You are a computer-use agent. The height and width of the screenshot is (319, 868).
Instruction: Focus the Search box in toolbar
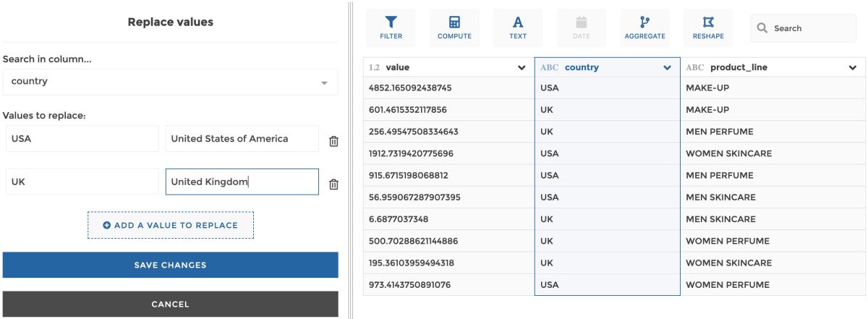pyautogui.click(x=803, y=28)
